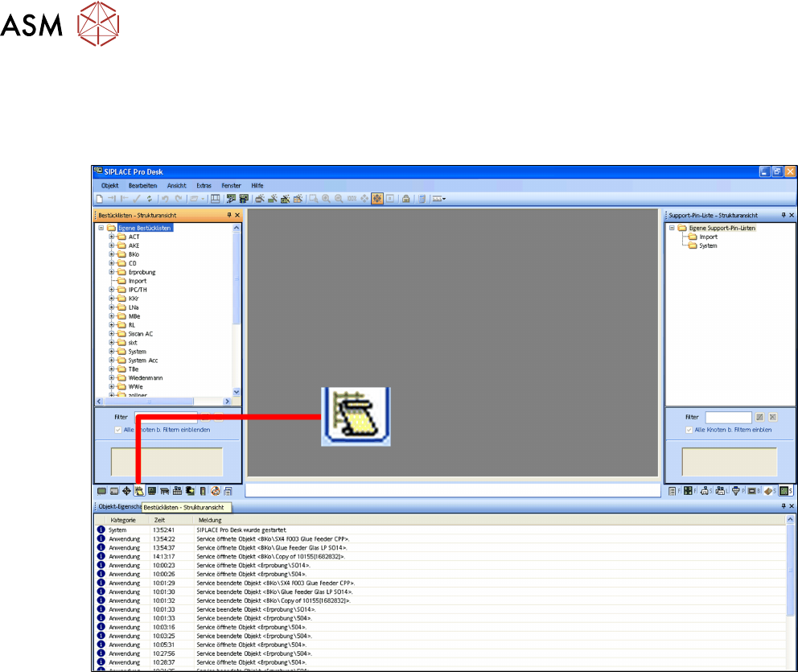Click the table-shaped icon in bottom-left strip
Image resolution: width=798 pixels, height=672 pixels.
point(164,491)
